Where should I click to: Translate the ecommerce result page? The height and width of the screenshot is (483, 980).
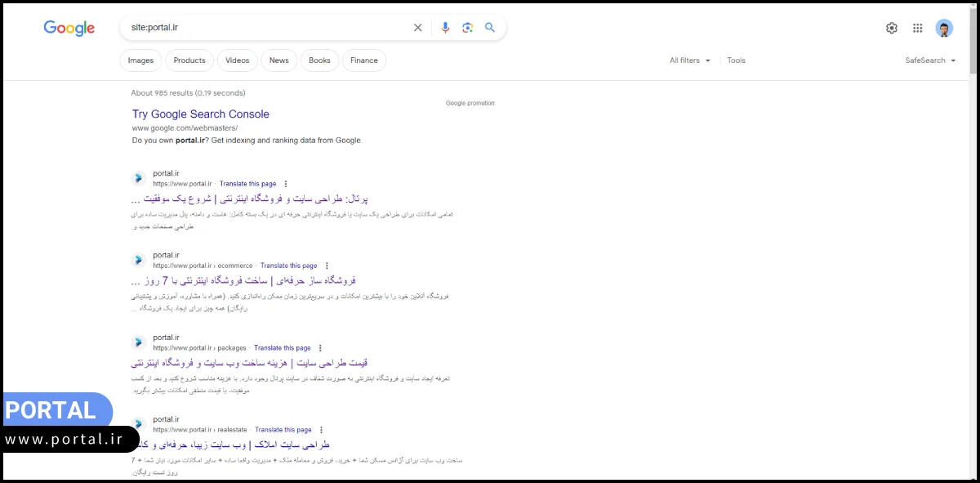tap(288, 265)
